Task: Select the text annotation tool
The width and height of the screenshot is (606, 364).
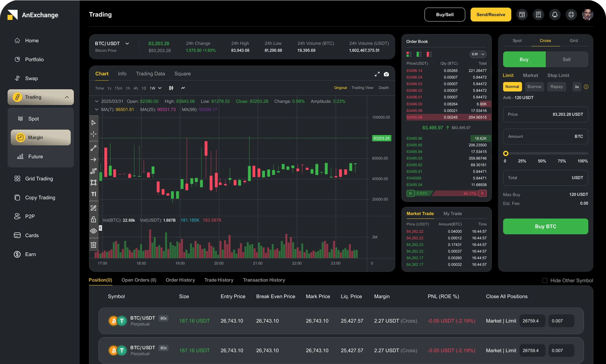Action: point(94,194)
